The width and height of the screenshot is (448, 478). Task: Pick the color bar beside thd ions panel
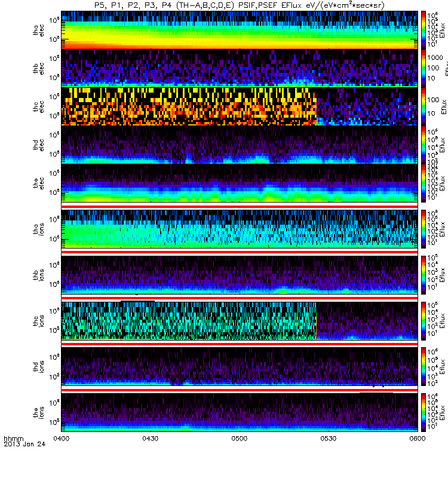click(x=424, y=366)
